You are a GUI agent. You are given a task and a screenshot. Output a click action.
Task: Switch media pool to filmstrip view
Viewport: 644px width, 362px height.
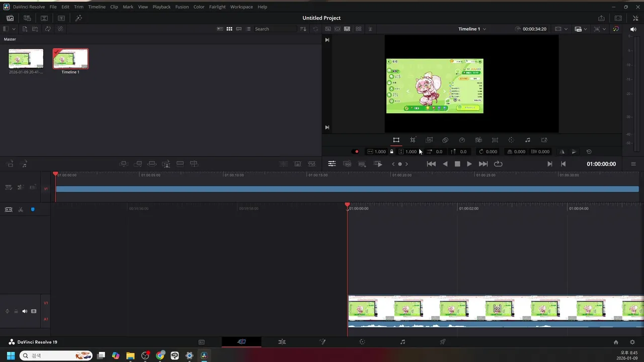point(239,29)
